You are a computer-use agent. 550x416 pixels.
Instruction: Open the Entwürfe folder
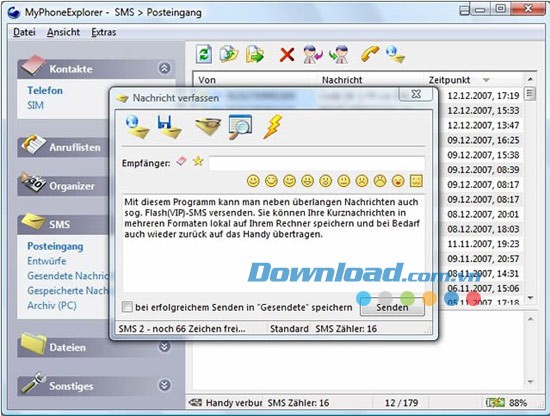[x=47, y=261]
